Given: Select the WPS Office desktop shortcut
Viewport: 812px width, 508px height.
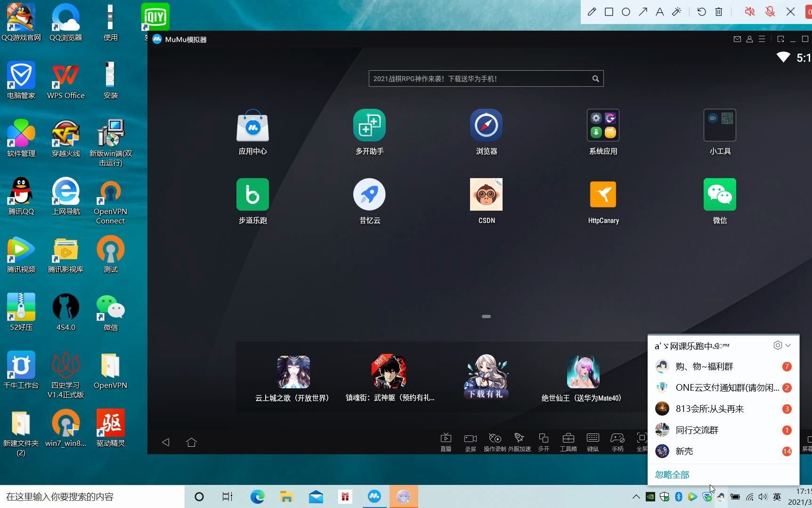Looking at the screenshot, I should (66, 81).
